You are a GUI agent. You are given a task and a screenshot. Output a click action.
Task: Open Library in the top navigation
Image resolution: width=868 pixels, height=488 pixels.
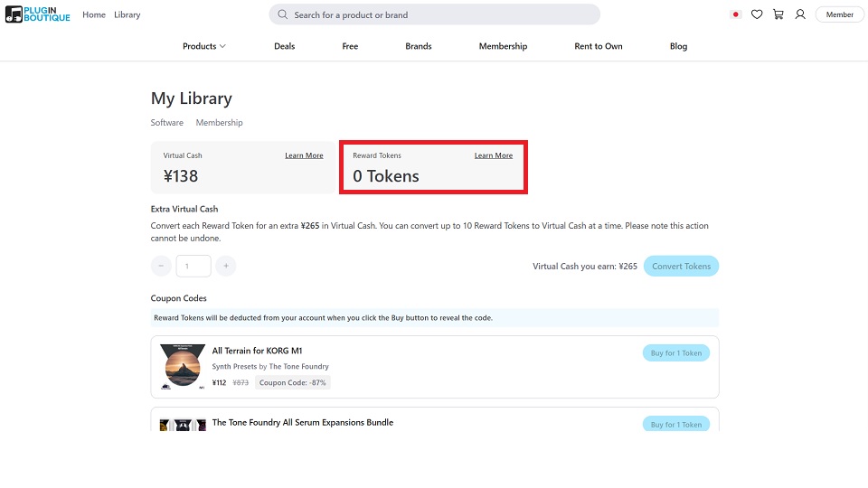pyautogui.click(x=127, y=15)
